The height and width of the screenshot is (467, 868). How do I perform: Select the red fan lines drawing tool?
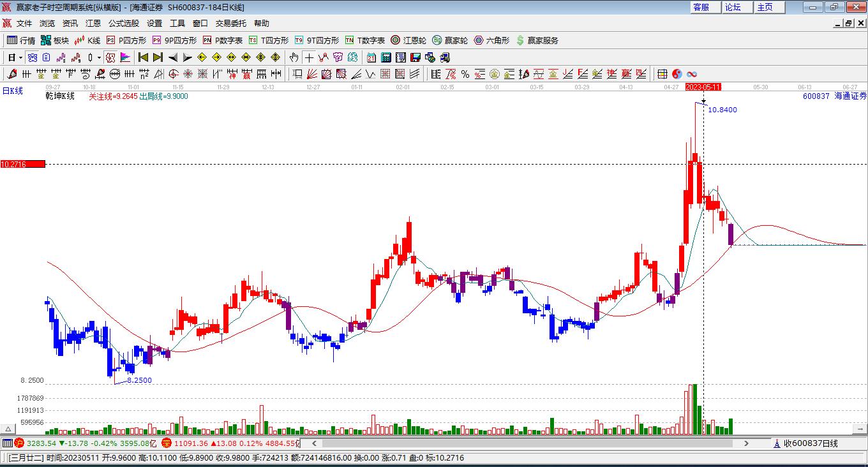tap(312, 74)
